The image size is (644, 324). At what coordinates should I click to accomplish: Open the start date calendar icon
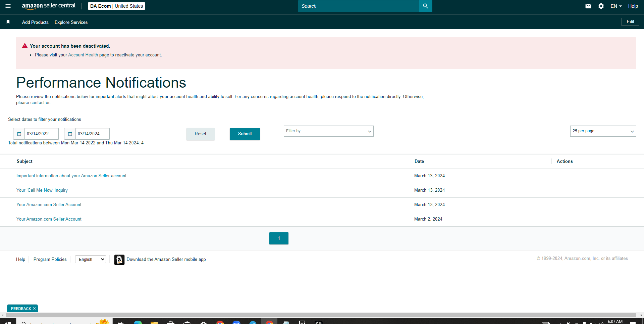point(19,134)
